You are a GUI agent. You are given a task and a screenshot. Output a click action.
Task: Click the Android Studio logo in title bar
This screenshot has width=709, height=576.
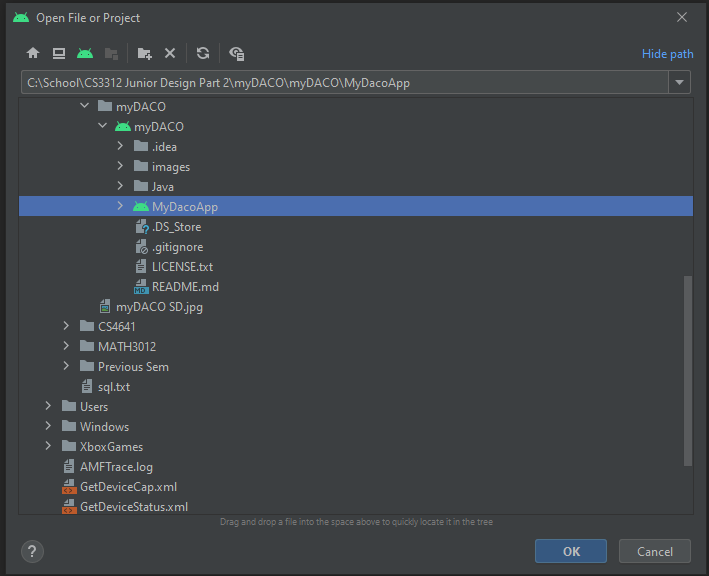(x=21, y=18)
